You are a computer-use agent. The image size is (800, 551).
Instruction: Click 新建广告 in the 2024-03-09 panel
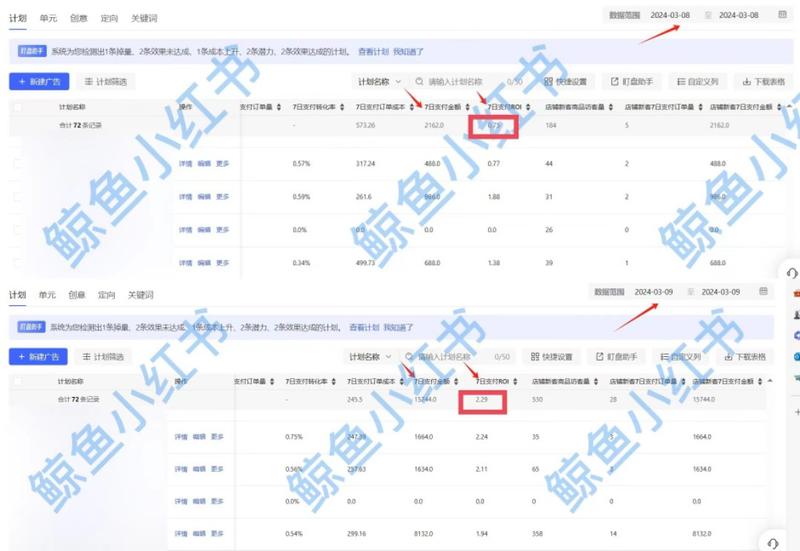pyautogui.click(x=38, y=357)
